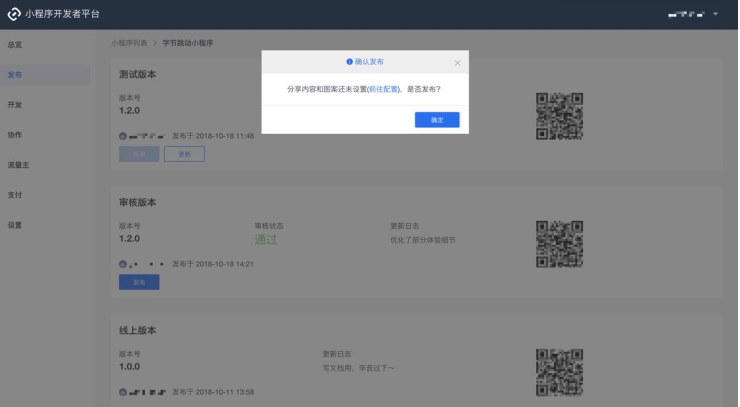Select 协作 in the sidebar

(15, 135)
